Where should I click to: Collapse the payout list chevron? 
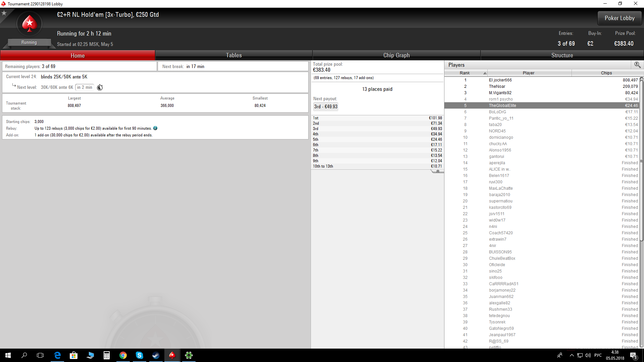point(437,171)
